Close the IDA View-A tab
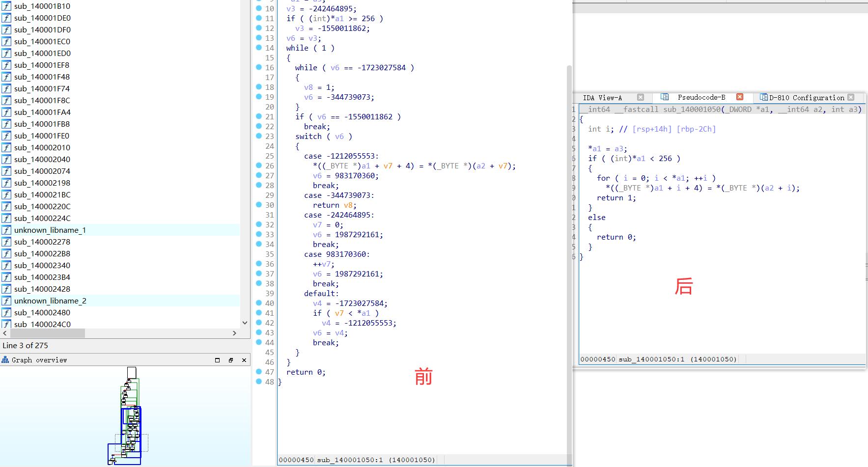The image size is (868, 467). click(640, 97)
